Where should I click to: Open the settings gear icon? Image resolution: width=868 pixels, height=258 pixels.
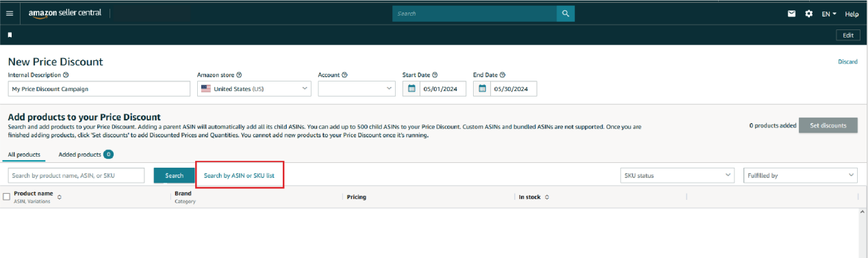(809, 13)
